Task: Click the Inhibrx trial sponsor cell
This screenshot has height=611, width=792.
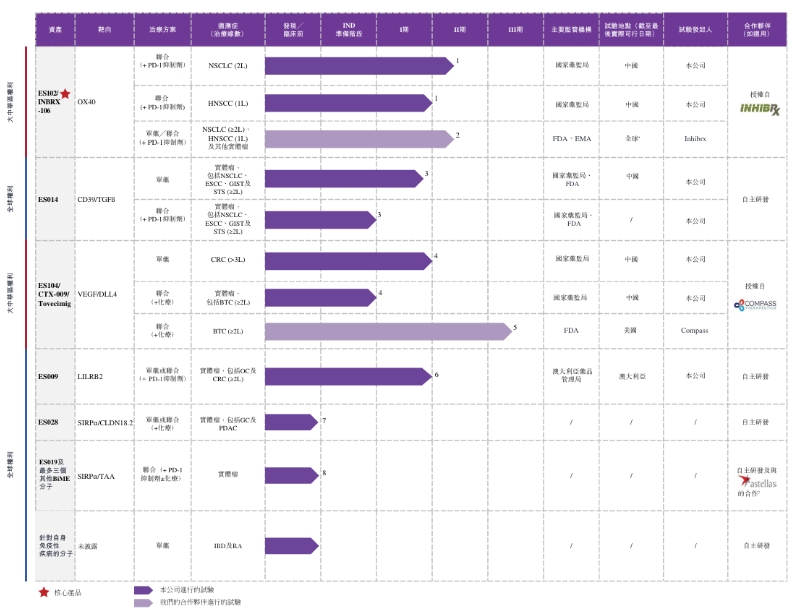Action: point(695,138)
